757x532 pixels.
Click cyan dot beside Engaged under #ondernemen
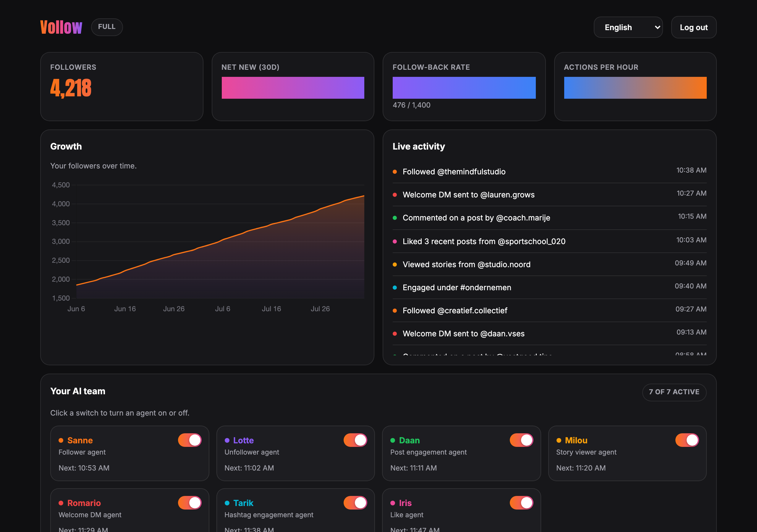[x=395, y=287]
